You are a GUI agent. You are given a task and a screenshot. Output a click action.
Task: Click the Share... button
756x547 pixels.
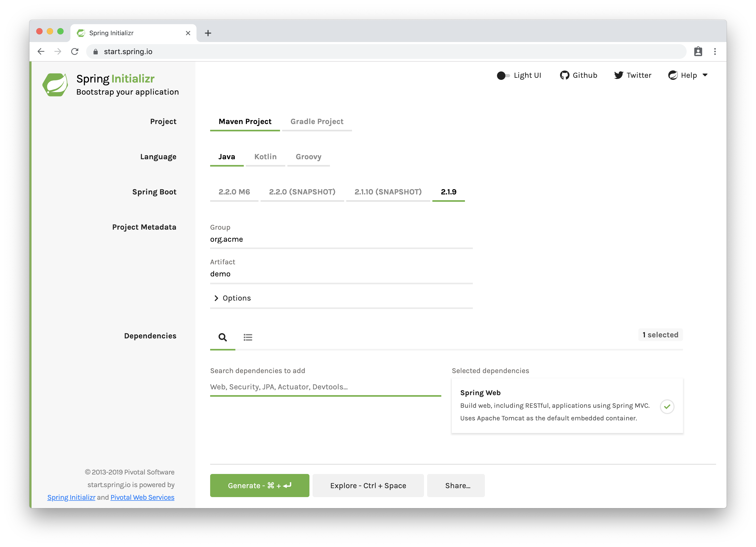coord(456,486)
